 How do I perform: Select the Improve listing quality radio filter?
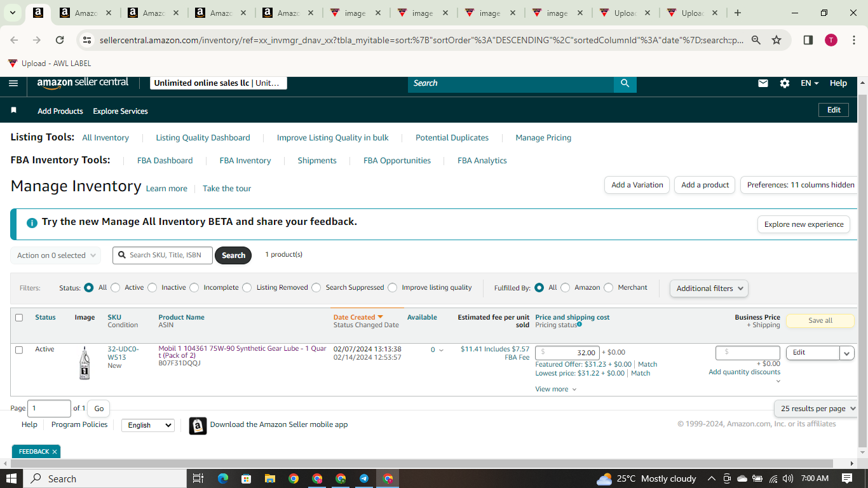pos(393,288)
